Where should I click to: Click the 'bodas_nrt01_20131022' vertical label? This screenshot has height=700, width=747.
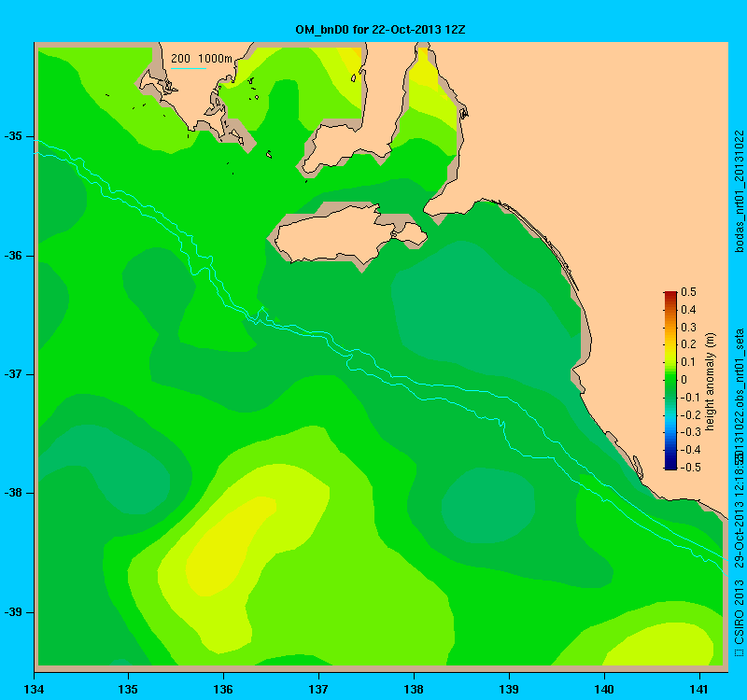(x=739, y=191)
